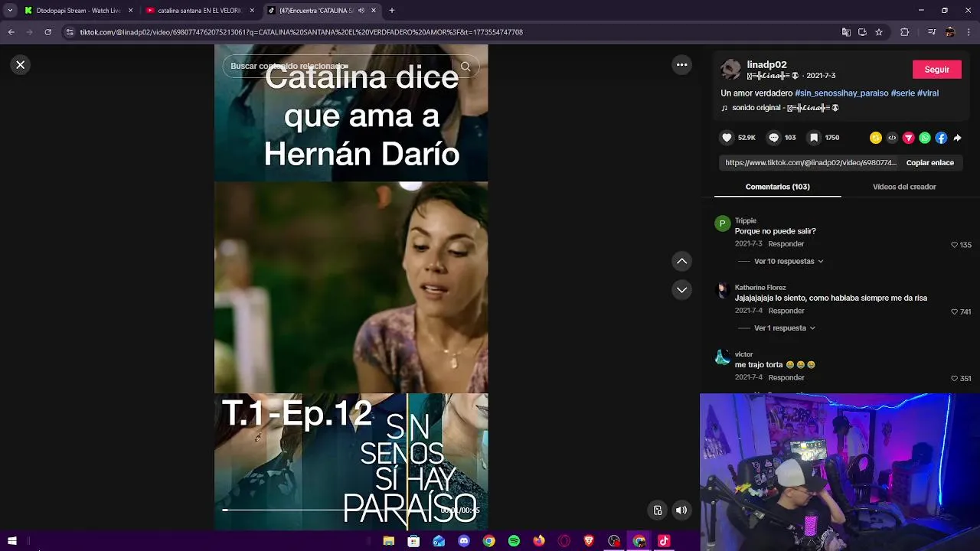Open the three-dot more options on video

click(x=681, y=65)
